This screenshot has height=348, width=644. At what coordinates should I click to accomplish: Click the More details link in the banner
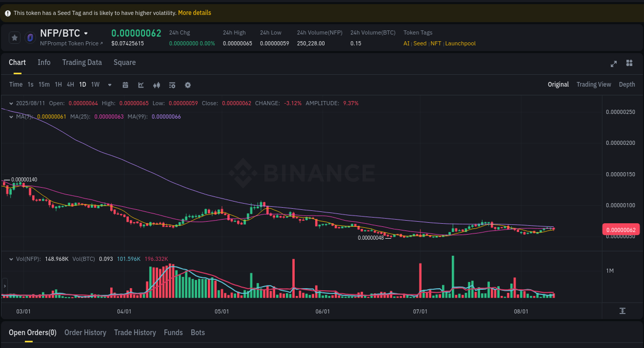[194, 12]
